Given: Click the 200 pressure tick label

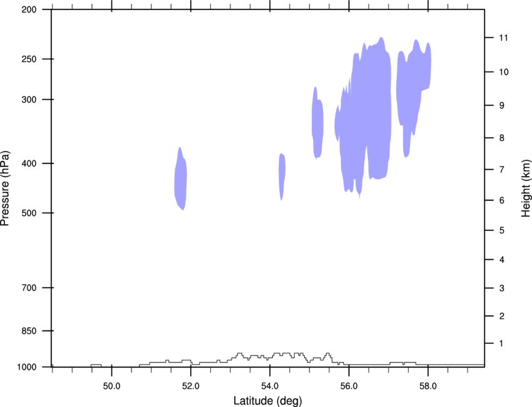Looking at the screenshot, I should click(x=29, y=9).
